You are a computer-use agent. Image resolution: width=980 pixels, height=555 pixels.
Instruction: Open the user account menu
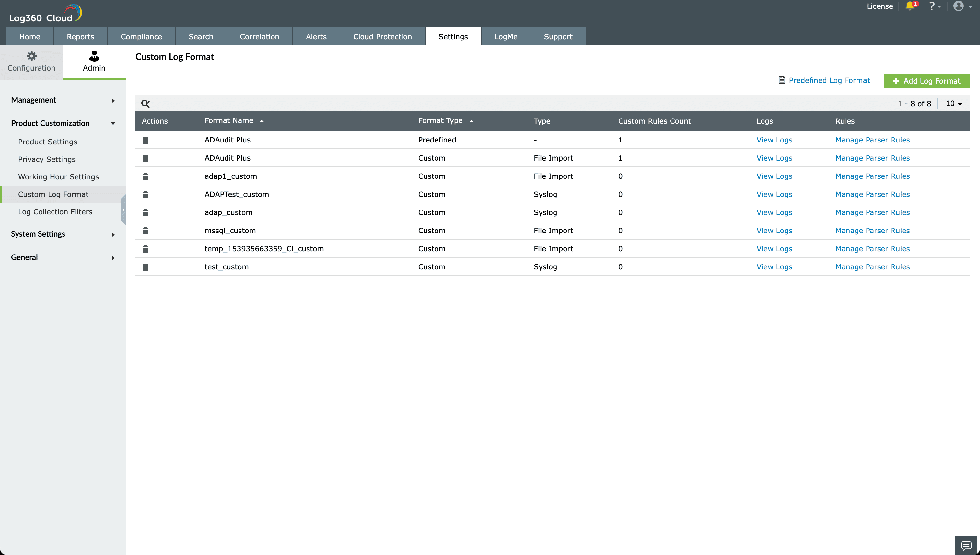(959, 6)
